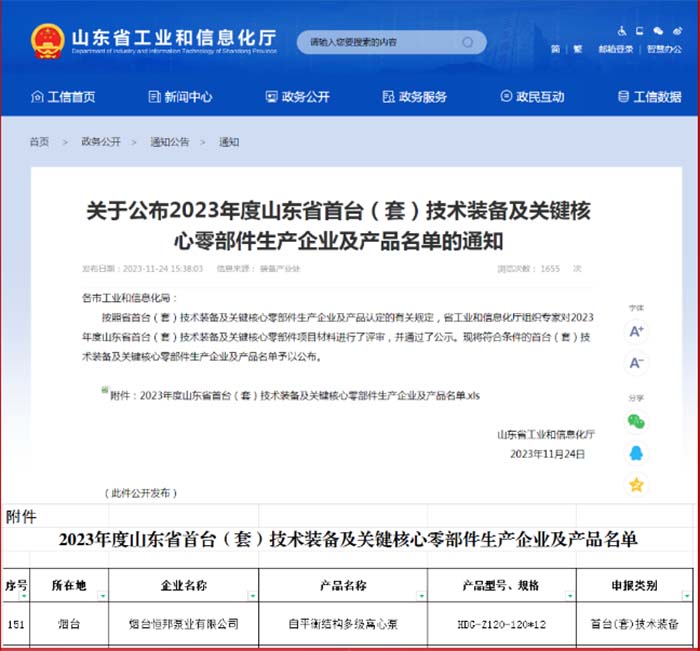Decrease font size with A- icon
The image size is (700, 651).
636,363
